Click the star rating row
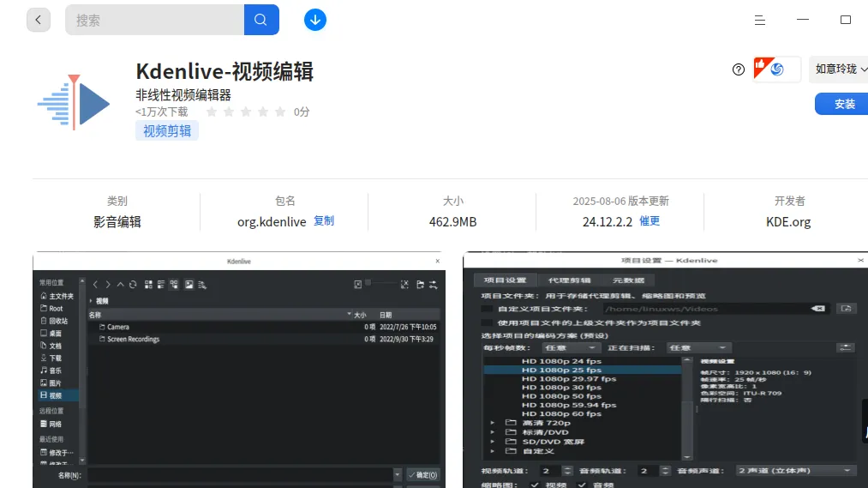The height and width of the screenshot is (488, 868). pos(246,111)
